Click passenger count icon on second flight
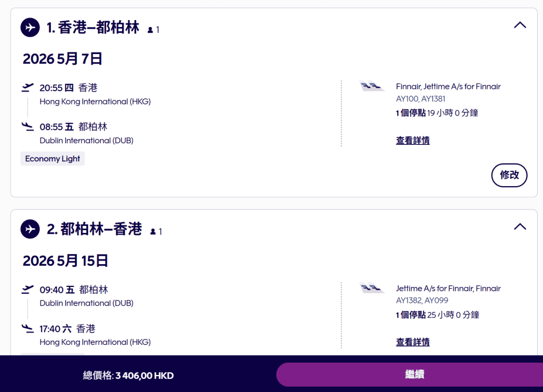543x392 pixels. click(x=153, y=232)
